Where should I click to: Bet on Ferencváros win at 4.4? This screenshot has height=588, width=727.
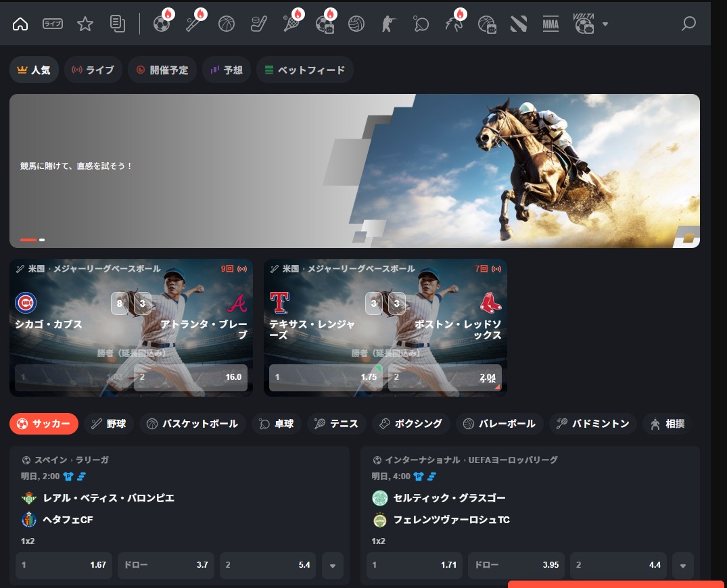tap(619, 565)
